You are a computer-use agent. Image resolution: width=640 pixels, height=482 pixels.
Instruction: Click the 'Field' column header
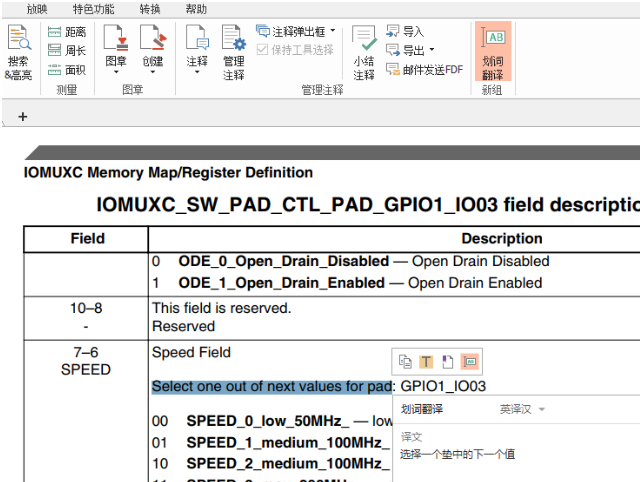click(x=88, y=238)
